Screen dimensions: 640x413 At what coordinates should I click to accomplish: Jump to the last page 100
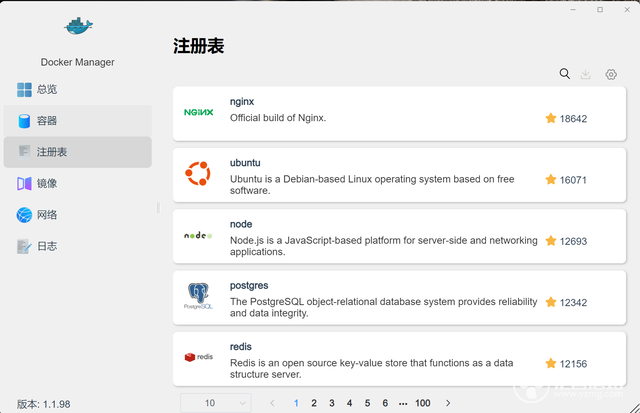tap(423, 403)
